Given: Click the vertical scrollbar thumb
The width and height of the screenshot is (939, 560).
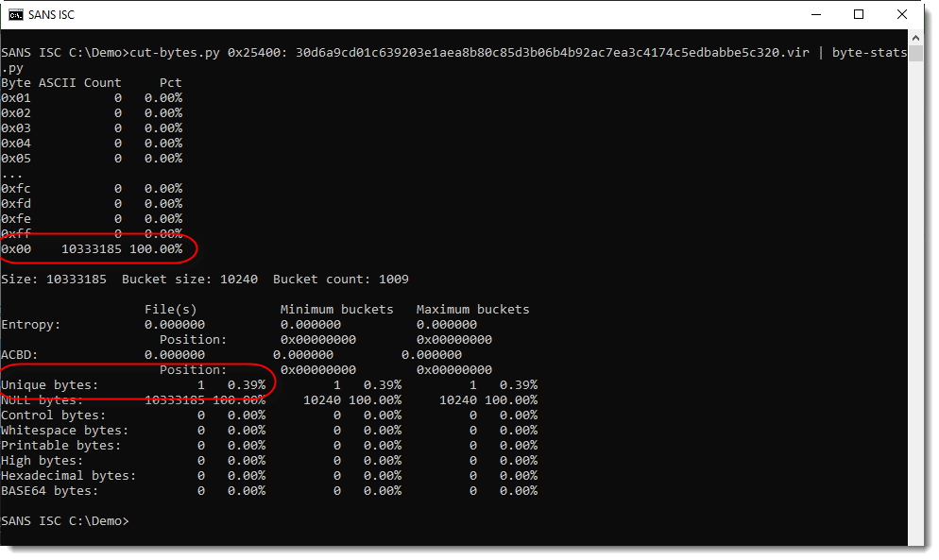Looking at the screenshot, I should point(915,53).
